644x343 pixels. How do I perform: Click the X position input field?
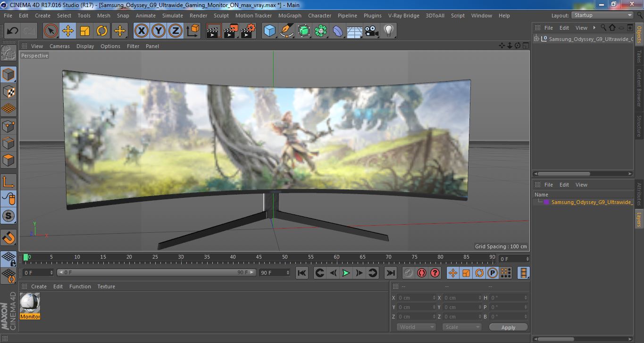point(416,298)
